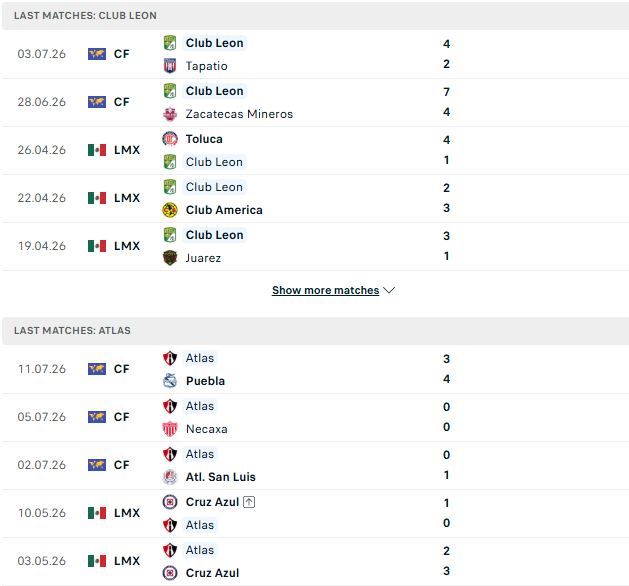Screen dimensions: 629x586
Task: Expand the Show more matches chevron
Action: coord(389,290)
